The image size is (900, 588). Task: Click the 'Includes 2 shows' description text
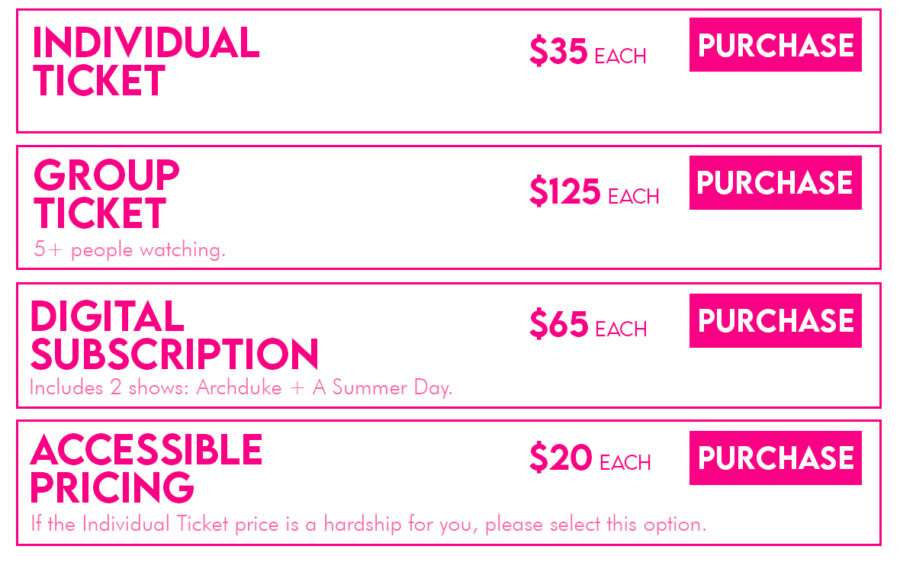coord(241,388)
